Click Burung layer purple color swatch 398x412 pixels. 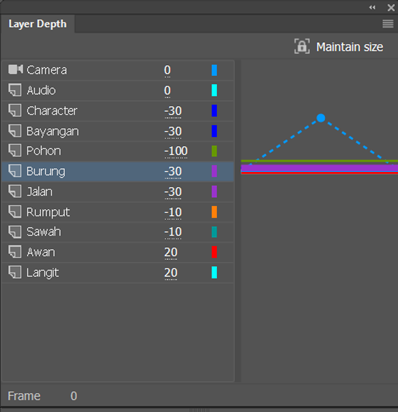click(x=214, y=171)
